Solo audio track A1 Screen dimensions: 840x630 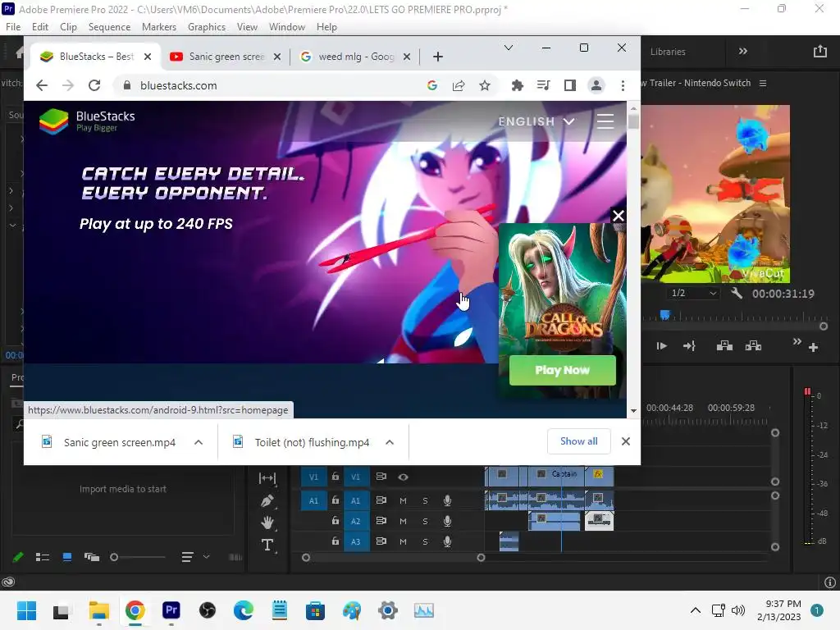(x=425, y=501)
